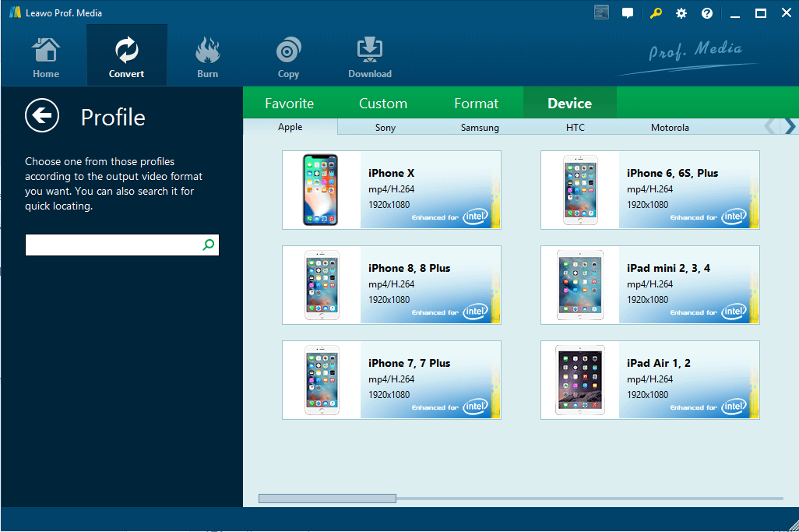Image resolution: width=799 pixels, height=532 pixels.
Task: Click the key registration icon
Action: [x=655, y=13]
